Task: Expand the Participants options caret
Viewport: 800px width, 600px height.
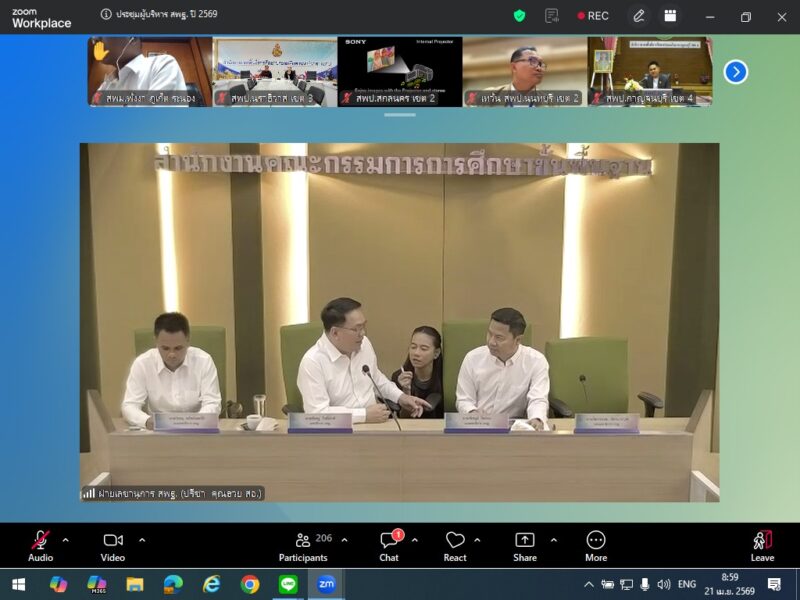Action: pos(345,540)
